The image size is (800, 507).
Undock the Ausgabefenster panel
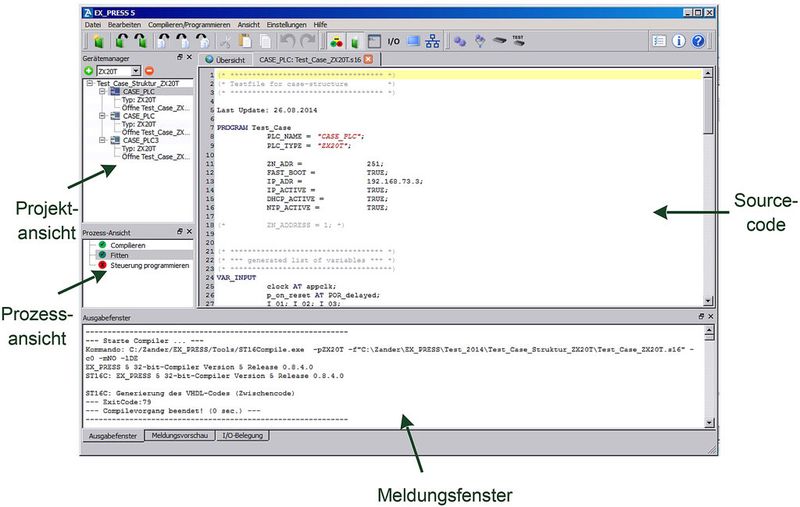point(701,317)
